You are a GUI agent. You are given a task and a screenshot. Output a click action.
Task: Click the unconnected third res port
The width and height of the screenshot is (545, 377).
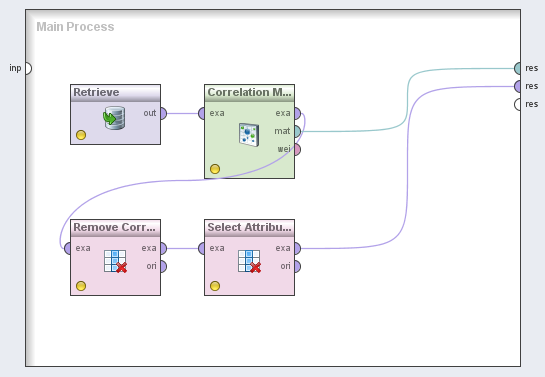[x=518, y=104]
